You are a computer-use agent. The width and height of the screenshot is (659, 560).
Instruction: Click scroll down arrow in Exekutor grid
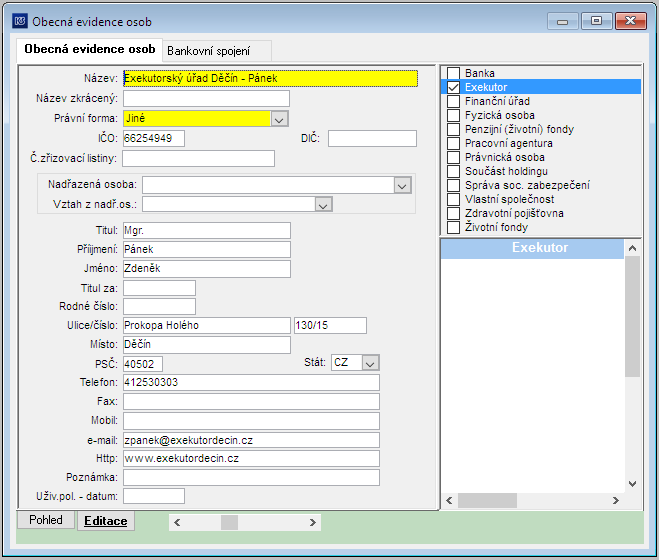click(x=632, y=484)
